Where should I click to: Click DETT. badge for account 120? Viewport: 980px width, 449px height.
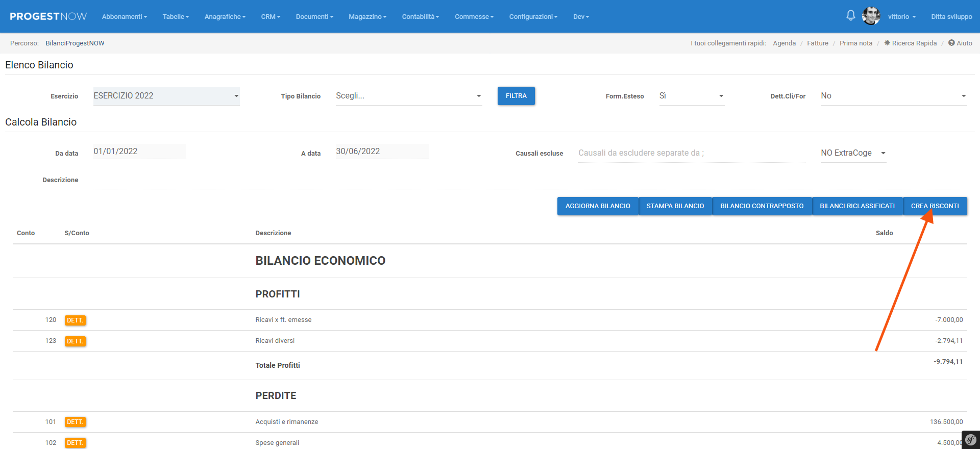pos(75,320)
